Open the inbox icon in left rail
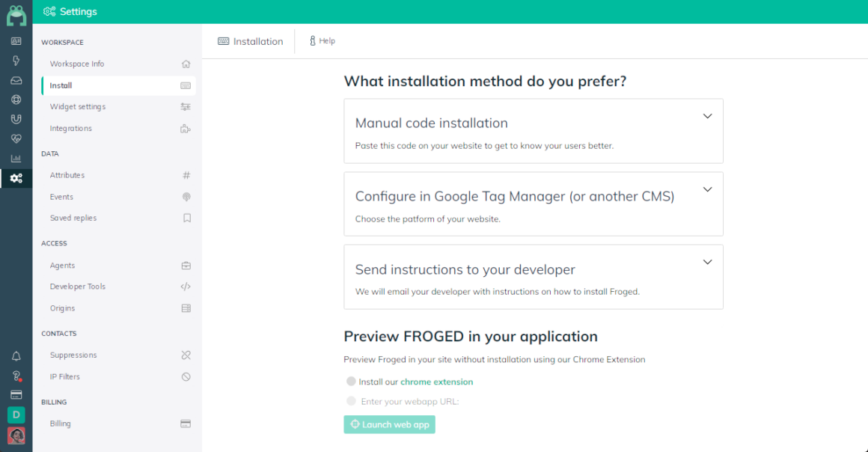Viewport: 868px width, 452px height. pyautogui.click(x=16, y=80)
